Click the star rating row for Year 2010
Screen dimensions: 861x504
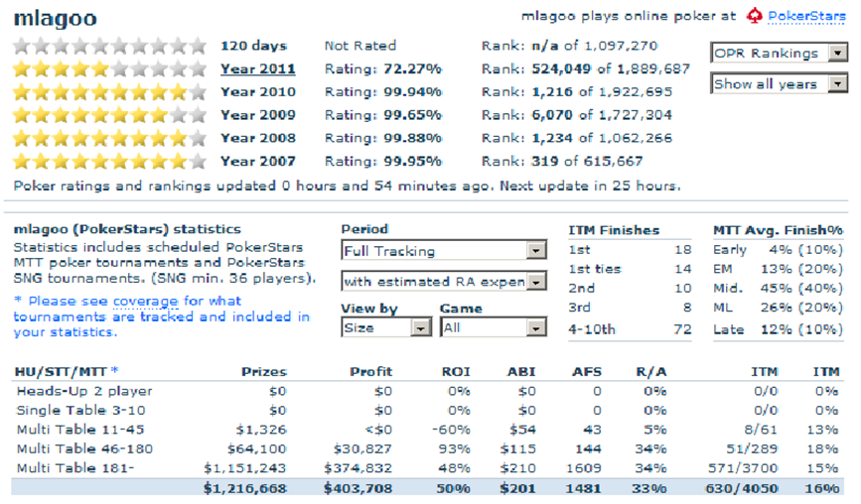[110, 91]
